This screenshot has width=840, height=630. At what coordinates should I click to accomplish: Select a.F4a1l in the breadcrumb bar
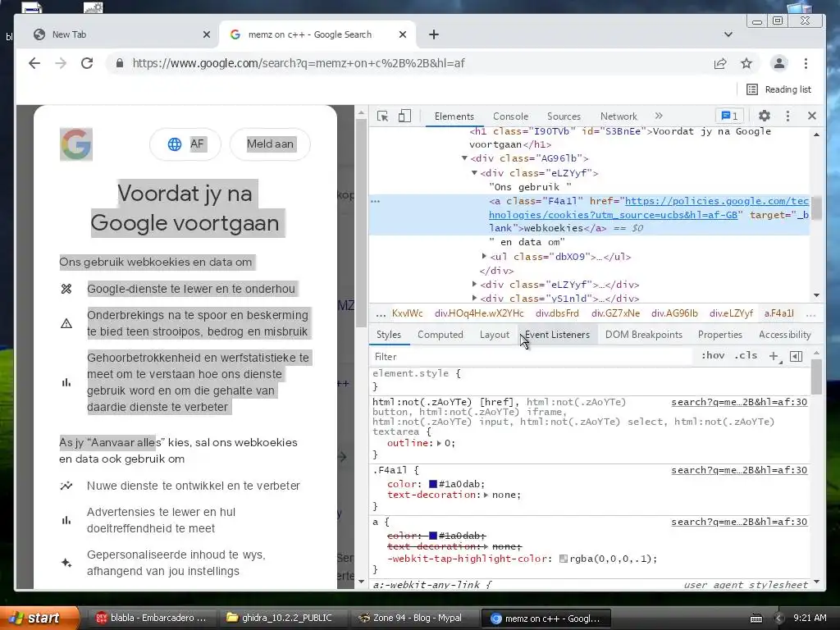(779, 313)
